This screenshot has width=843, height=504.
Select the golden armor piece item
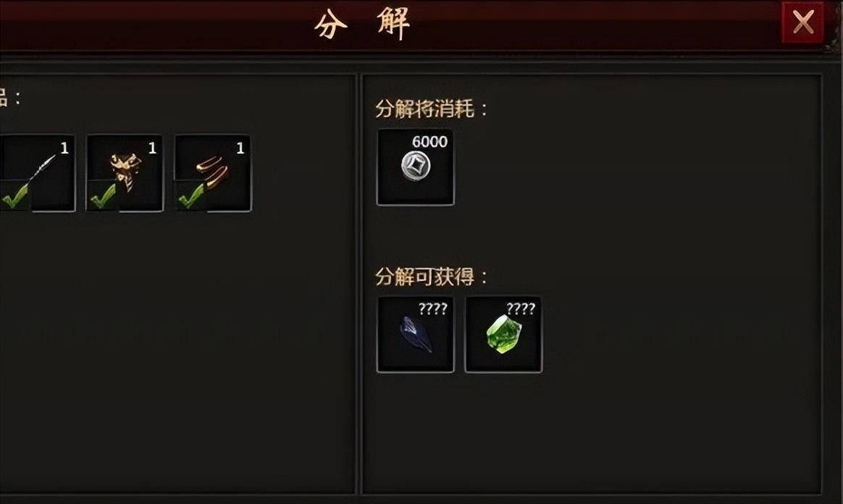point(125,173)
